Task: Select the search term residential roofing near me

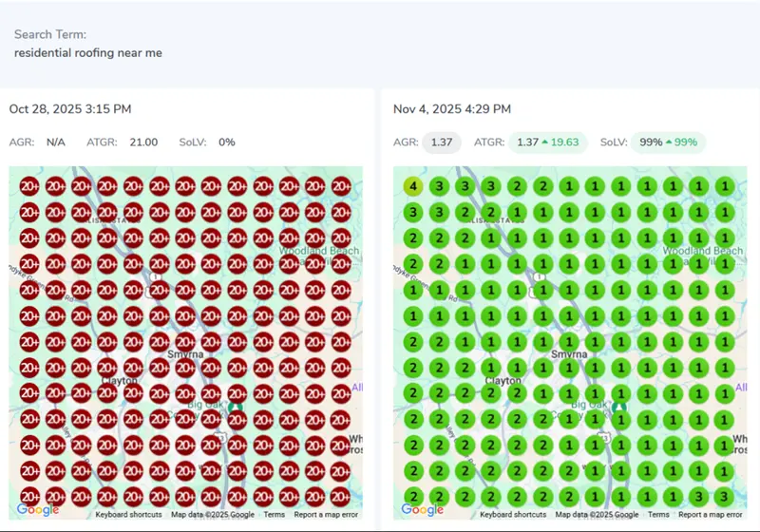Action: click(88, 53)
